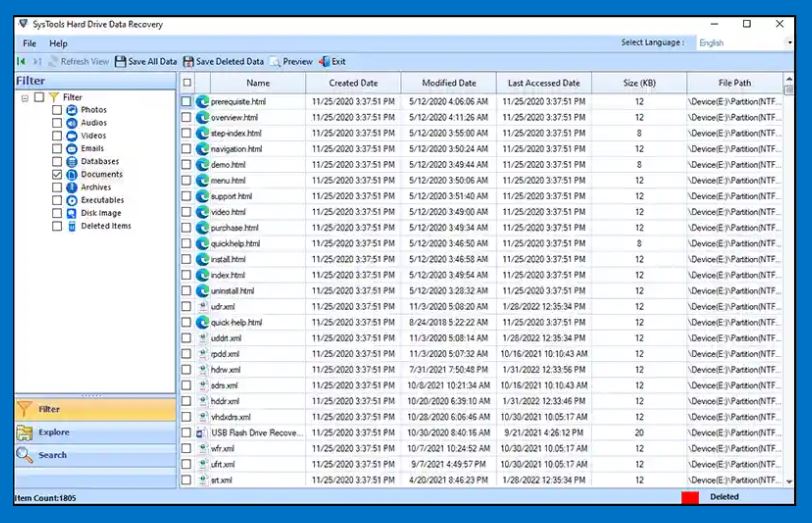The height and width of the screenshot is (523, 812).
Task: Click the Executables label in filter tree
Action: 102,200
